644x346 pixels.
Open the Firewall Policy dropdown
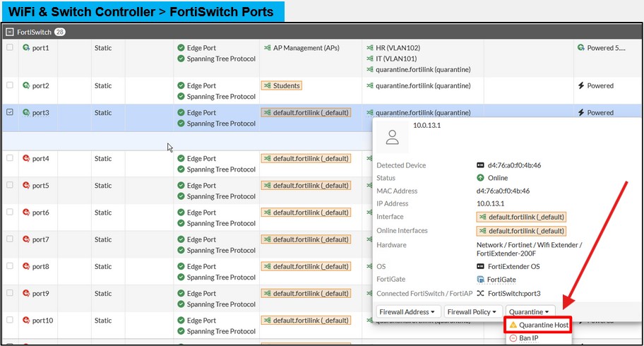[x=472, y=312]
